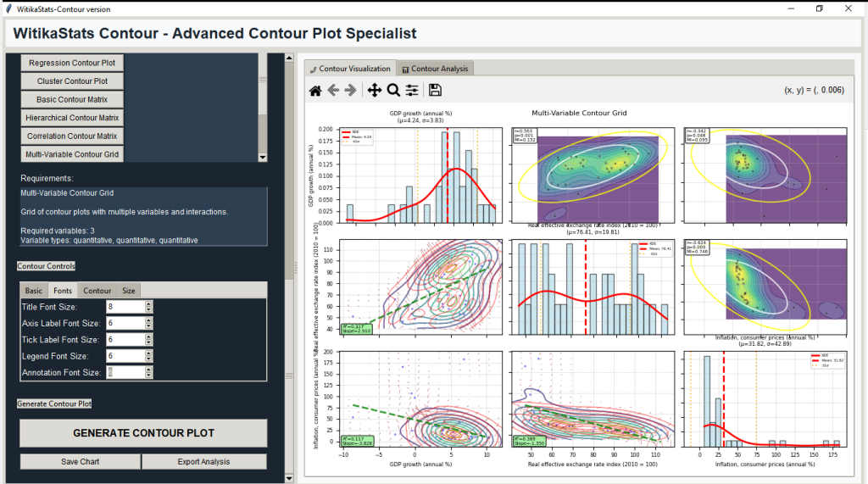Adjust Annotation Font Size spinner
Image resolution: width=868 pixels, height=484 pixels.
148,373
